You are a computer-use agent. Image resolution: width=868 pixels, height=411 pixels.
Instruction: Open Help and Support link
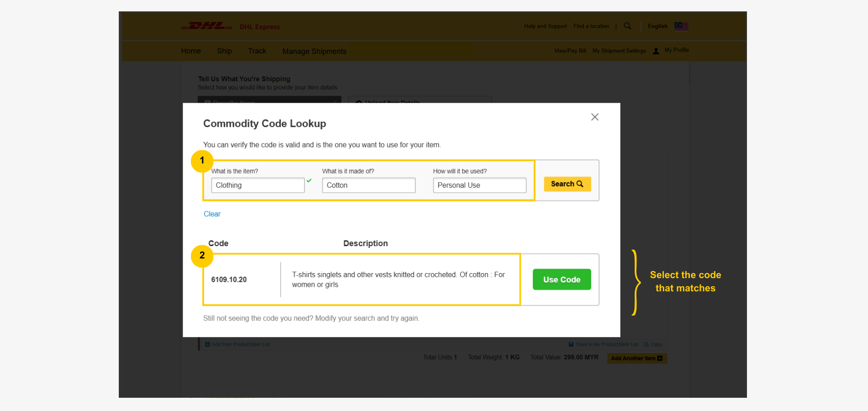point(545,26)
